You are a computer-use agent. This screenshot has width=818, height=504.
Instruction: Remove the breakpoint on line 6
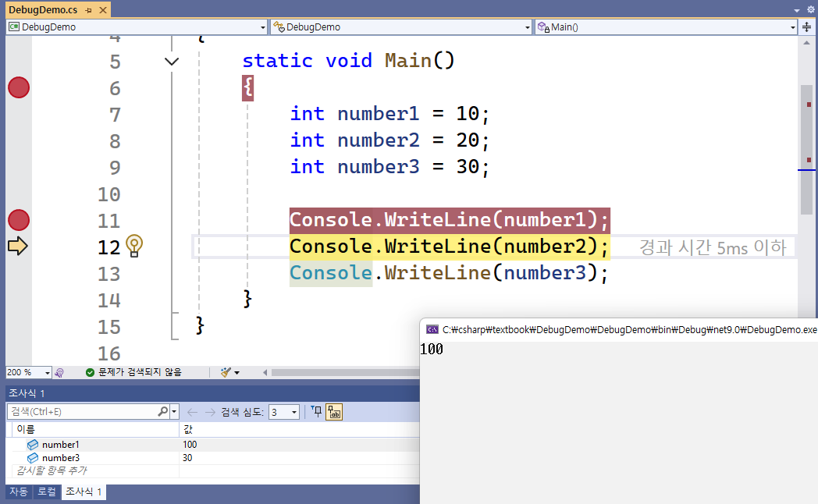point(19,88)
